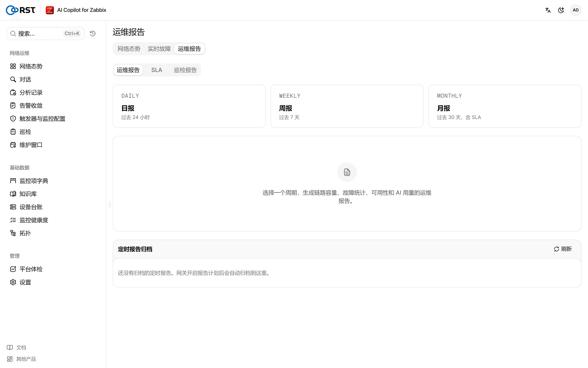588x368 pixels.
Task: Click the 对话 magnifier icon
Action: coord(13,79)
